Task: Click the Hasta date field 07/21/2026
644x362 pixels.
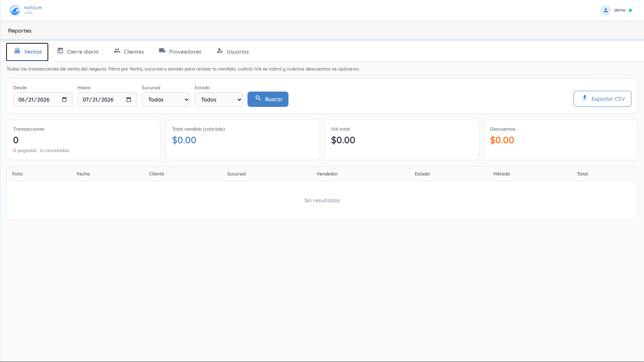Action: pos(107,100)
